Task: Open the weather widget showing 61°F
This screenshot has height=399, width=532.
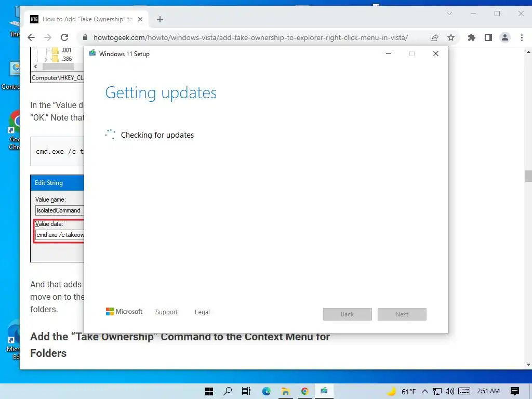Action: tap(402, 391)
